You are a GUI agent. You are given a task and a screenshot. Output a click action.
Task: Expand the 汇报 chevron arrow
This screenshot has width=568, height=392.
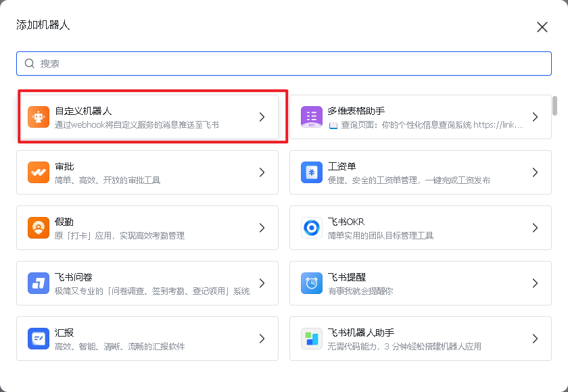click(x=262, y=339)
